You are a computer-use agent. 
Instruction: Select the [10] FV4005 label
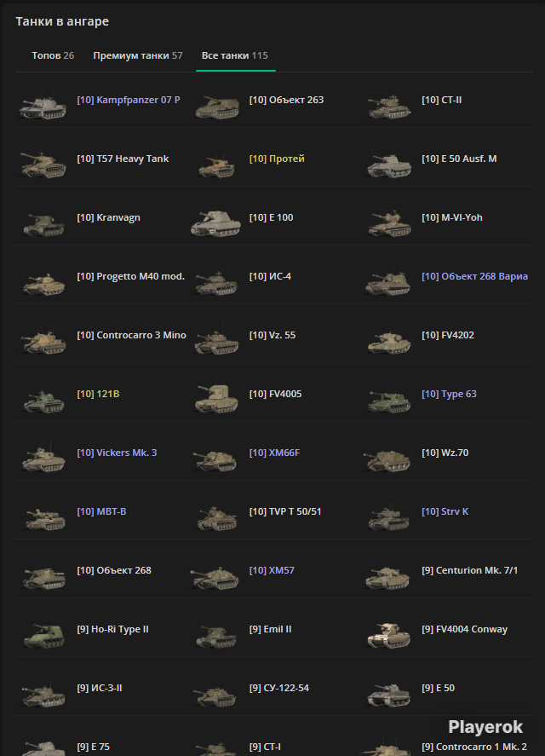(275, 394)
